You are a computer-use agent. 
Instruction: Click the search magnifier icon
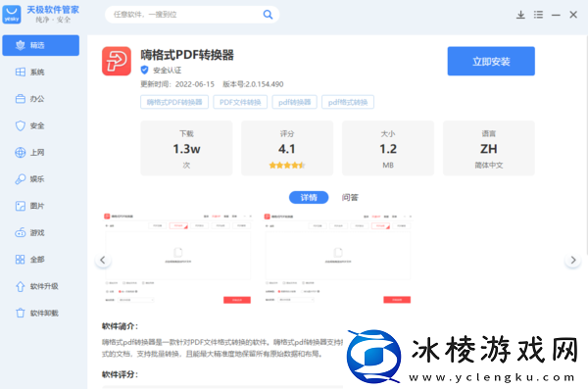[x=268, y=15]
